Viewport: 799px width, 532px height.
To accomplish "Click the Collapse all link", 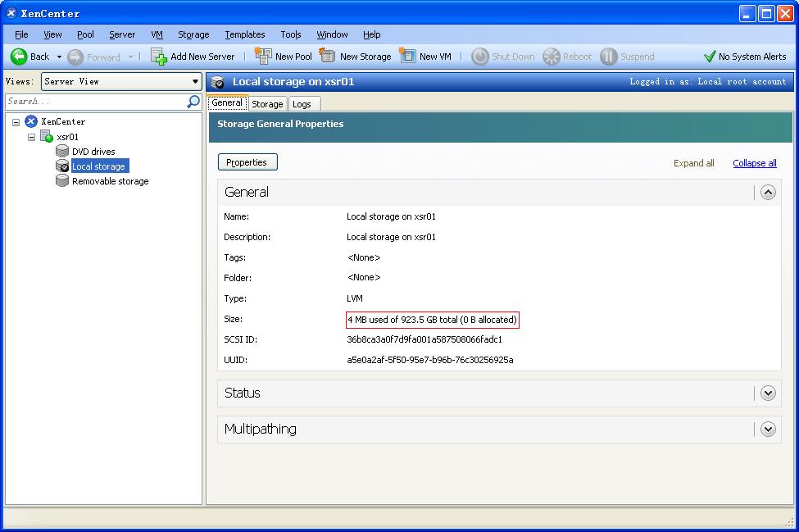I will point(755,163).
